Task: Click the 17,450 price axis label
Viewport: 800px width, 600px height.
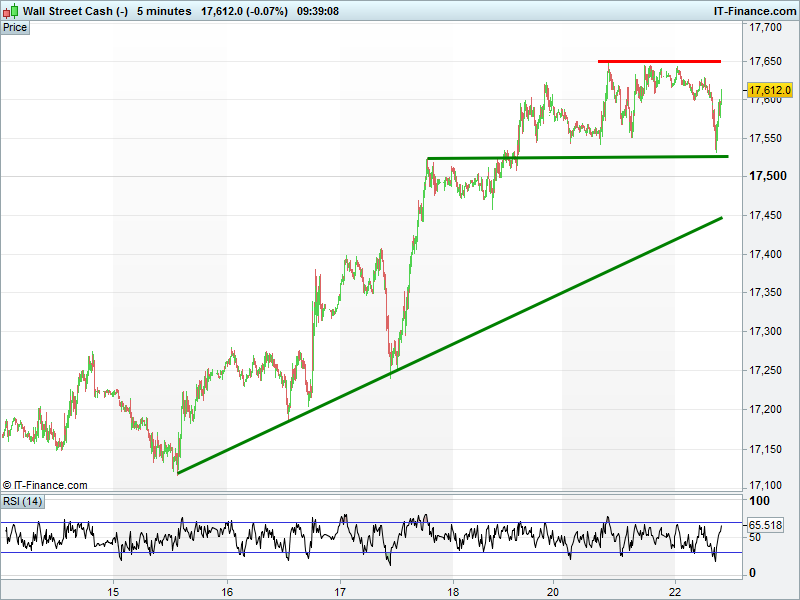Action: pyautogui.click(x=765, y=215)
